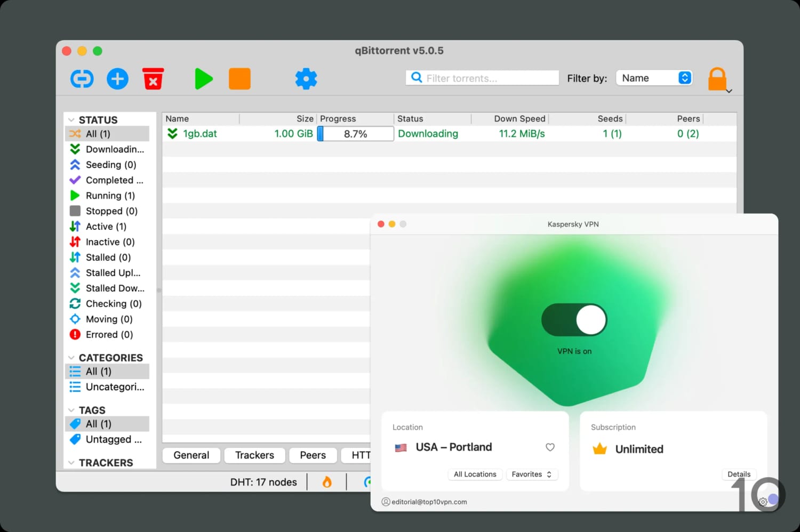Sort by the Down Speed column header
800x532 pixels.
[x=510, y=119]
